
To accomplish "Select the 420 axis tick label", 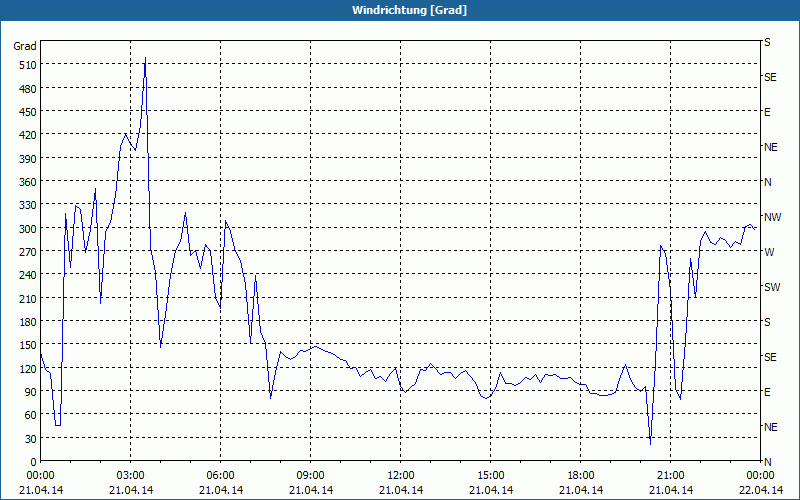I will pos(28,135).
